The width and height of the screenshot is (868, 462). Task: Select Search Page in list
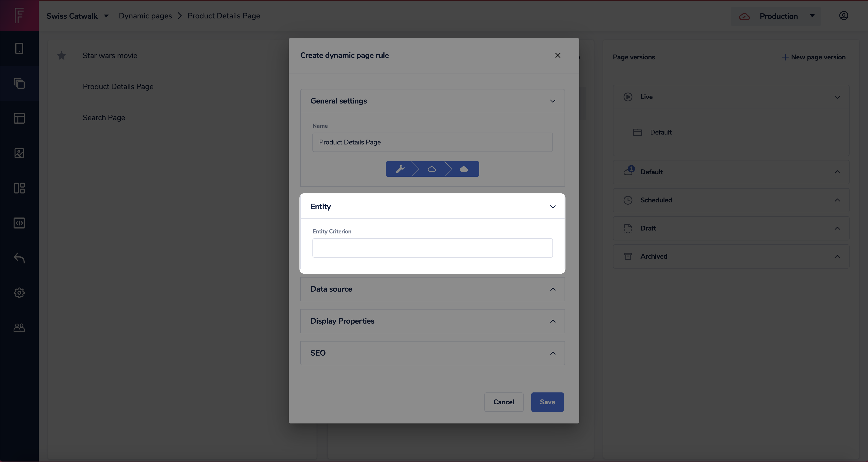click(104, 118)
